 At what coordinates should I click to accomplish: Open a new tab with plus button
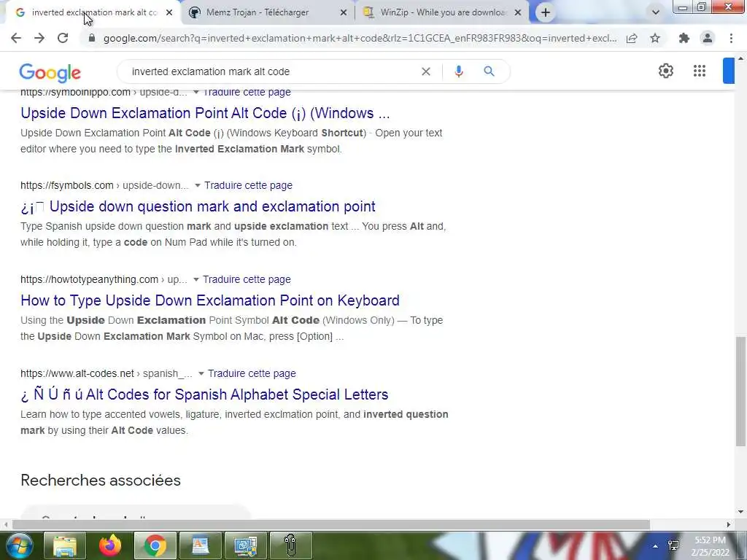pos(546,12)
